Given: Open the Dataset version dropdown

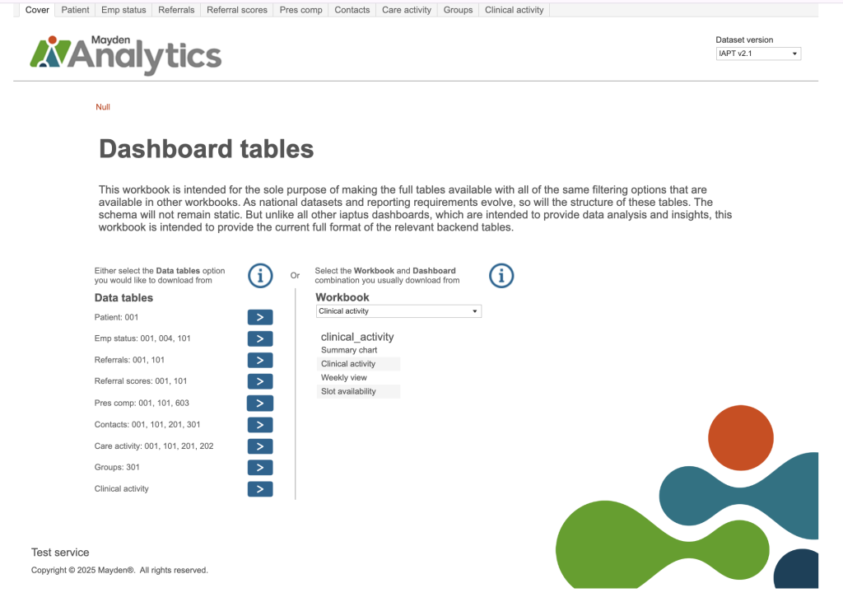Looking at the screenshot, I should [x=758, y=54].
